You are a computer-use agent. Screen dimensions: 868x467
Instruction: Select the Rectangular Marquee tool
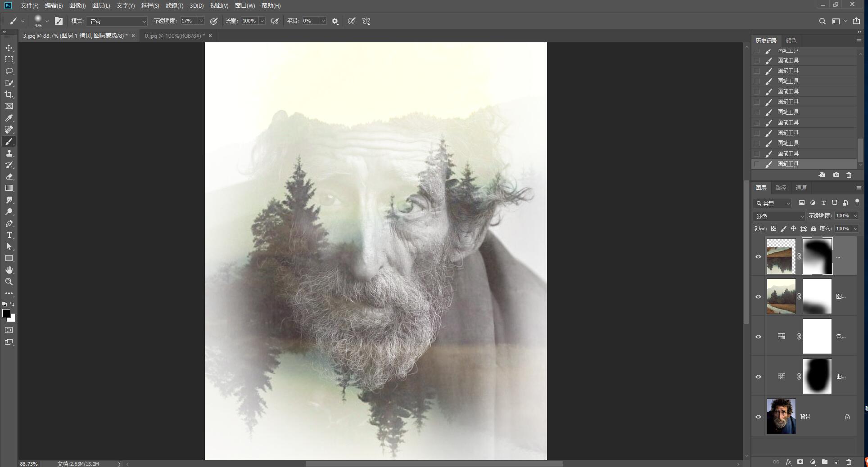tap(9, 59)
